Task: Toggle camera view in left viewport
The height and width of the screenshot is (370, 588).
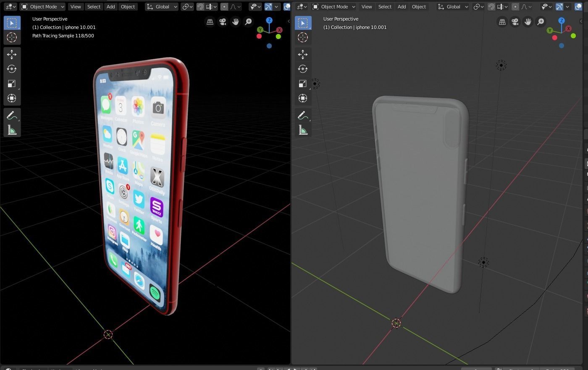Action: point(223,22)
